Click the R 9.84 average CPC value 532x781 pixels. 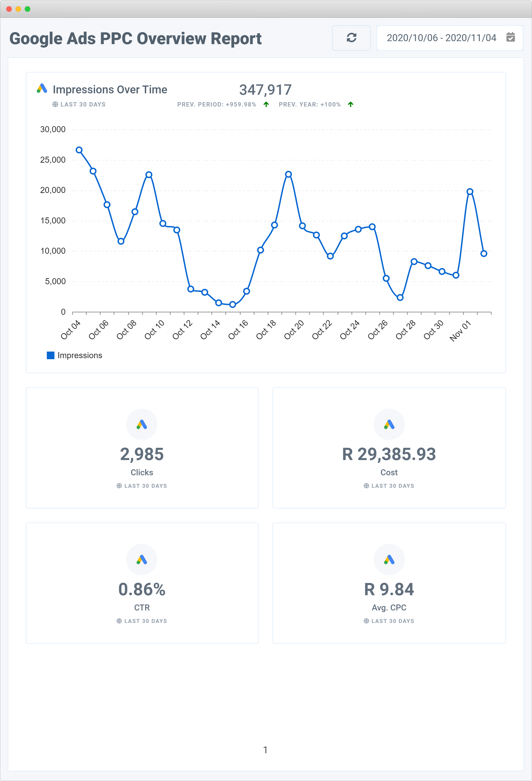click(389, 590)
